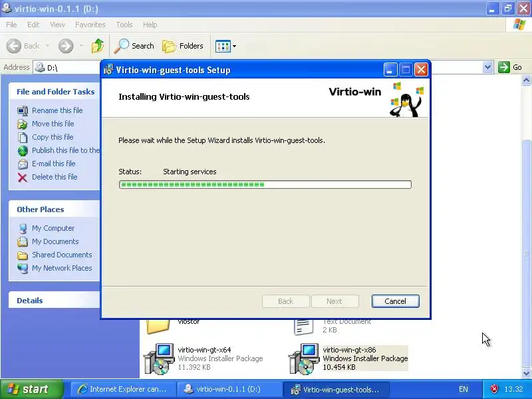This screenshot has width=532, height=399.
Task: Select the viostor folder icon
Action: pos(158,327)
